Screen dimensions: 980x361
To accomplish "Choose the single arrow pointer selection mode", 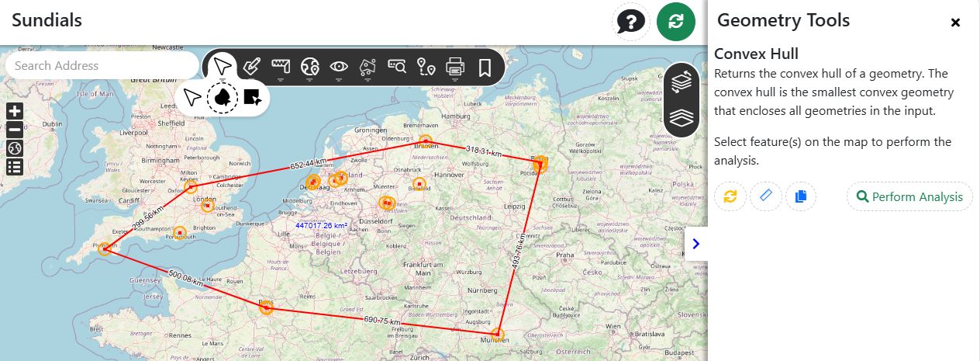I will coord(193,97).
